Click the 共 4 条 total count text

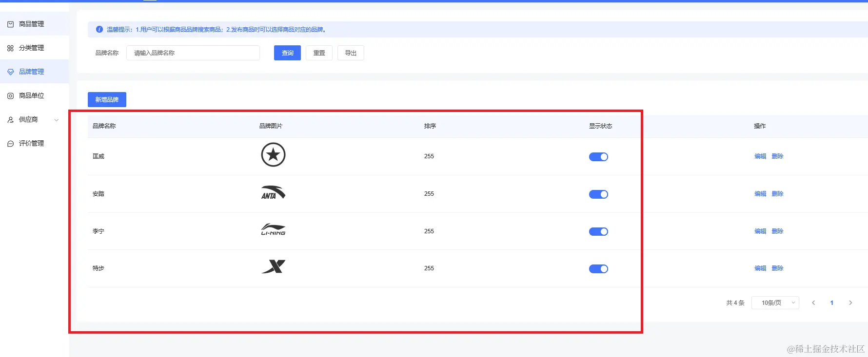point(735,303)
